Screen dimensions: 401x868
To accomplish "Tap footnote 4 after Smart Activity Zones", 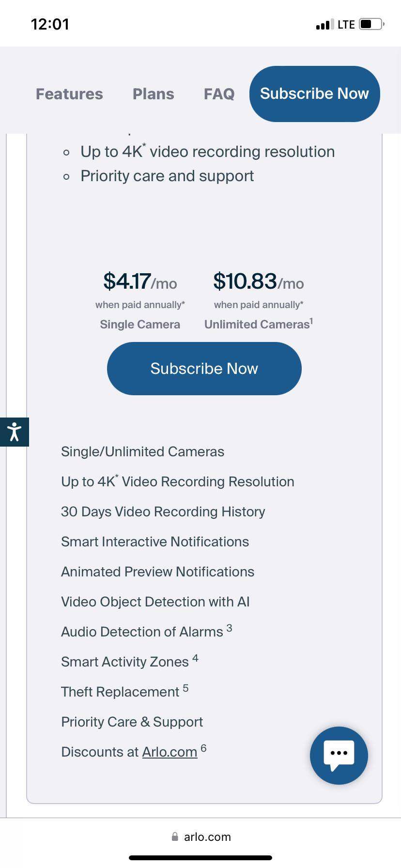I will [195, 658].
